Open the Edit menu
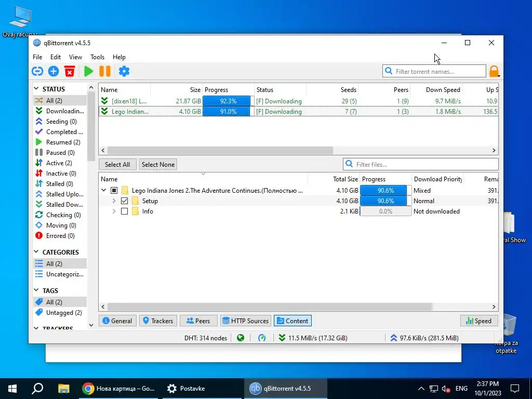 pyautogui.click(x=55, y=57)
